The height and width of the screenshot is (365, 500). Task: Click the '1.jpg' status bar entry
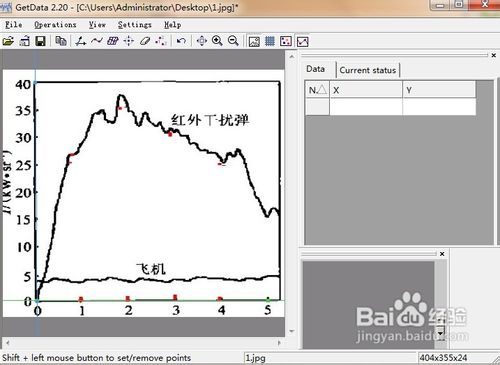(x=255, y=358)
